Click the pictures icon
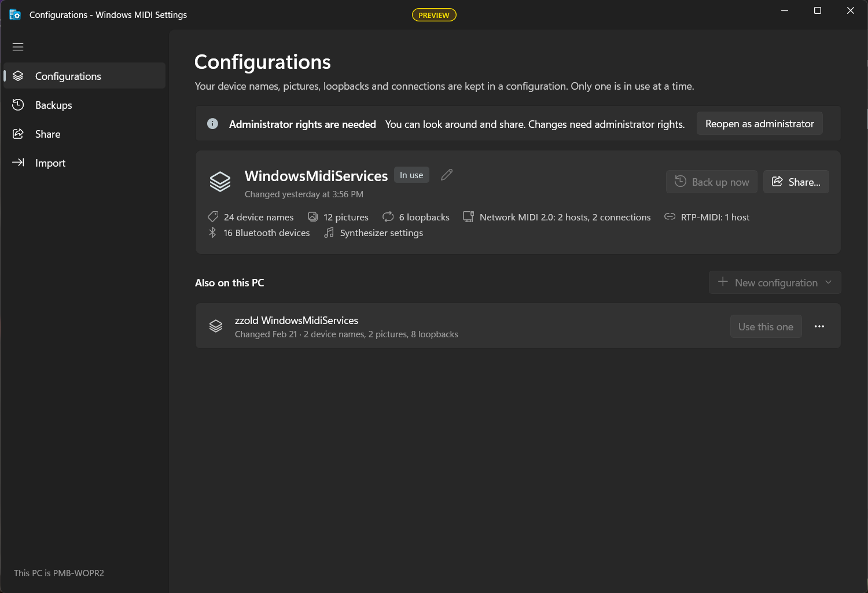868x593 pixels. tap(312, 216)
